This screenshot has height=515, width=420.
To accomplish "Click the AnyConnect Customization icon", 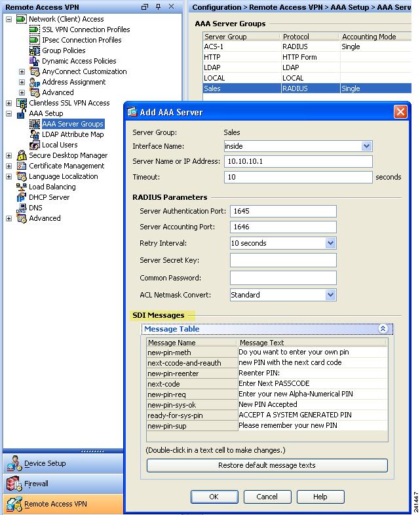I will point(35,71).
